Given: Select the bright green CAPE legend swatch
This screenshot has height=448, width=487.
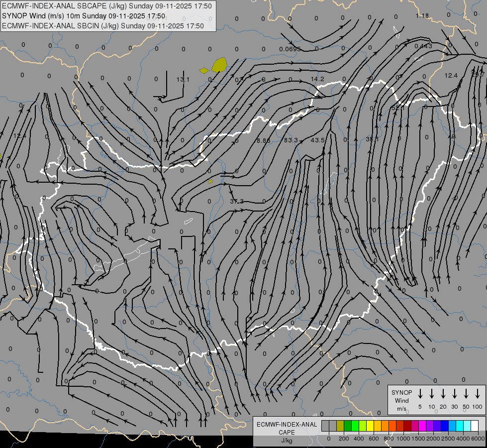Looking at the screenshot, I should [355, 426].
